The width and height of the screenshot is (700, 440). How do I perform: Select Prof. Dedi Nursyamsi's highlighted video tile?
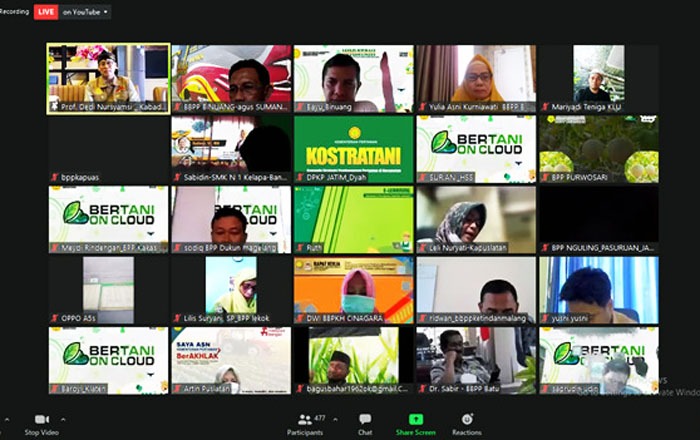[108, 77]
